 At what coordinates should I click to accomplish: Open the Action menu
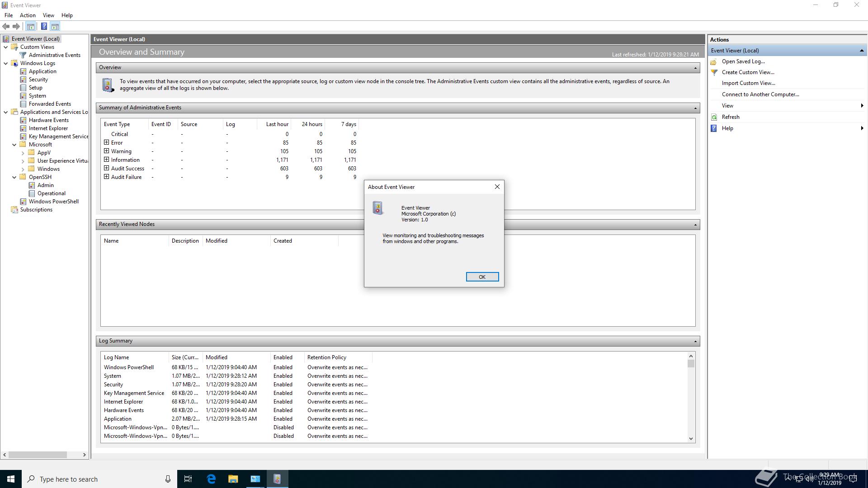point(28,15)
